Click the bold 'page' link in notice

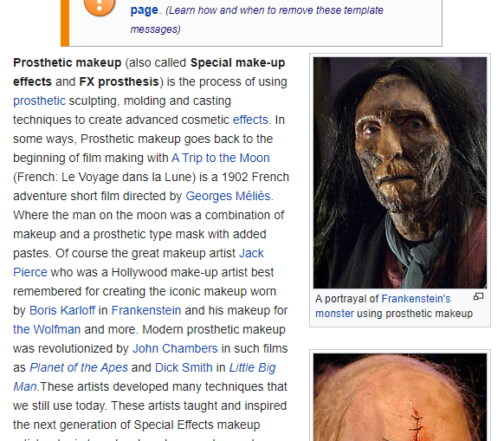point(145,10)
